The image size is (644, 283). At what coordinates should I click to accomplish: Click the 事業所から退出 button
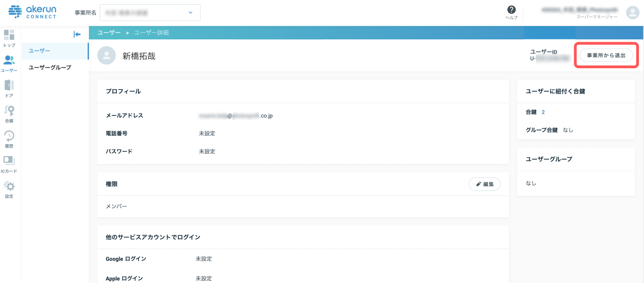pyautogui.click(x=606, y=55)
